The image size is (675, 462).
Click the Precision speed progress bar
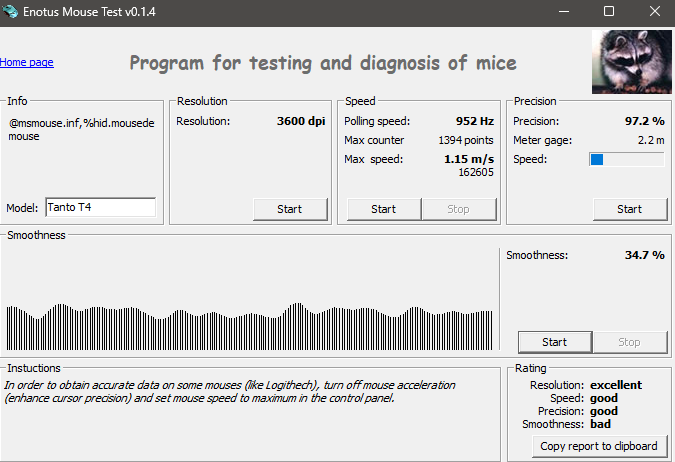(627, 159)
